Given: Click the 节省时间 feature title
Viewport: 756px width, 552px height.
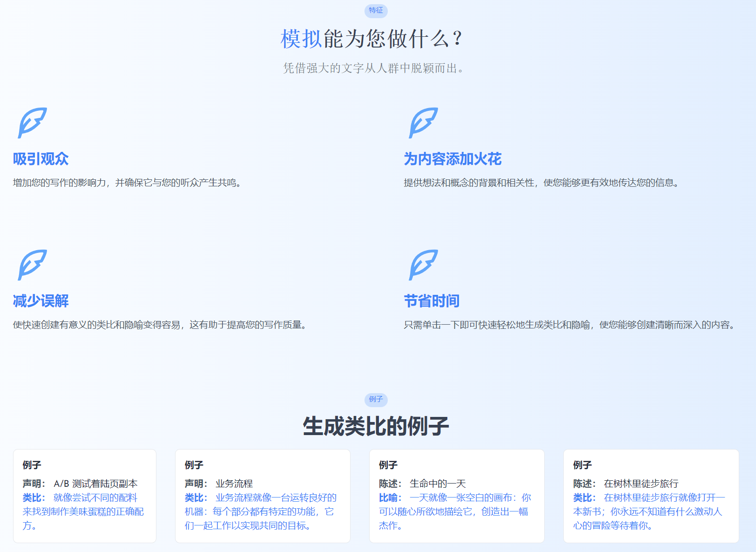Looking at the screenshot, I should coord(432,301).
